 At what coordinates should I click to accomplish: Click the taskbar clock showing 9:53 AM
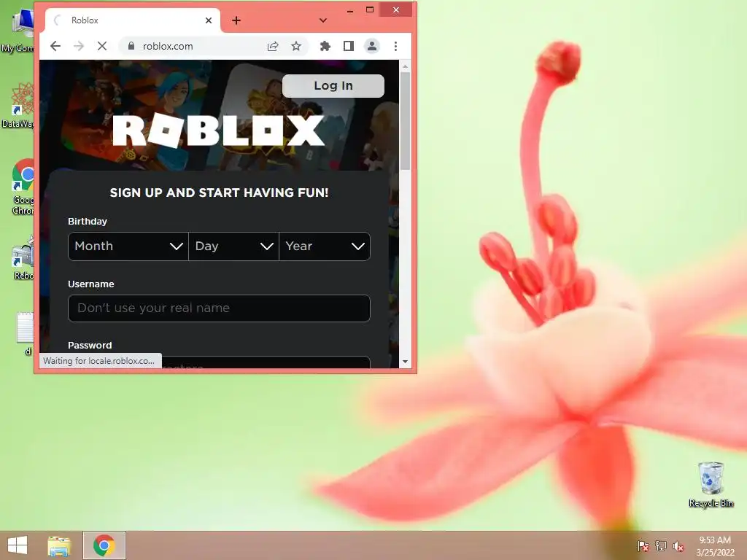pyautogui.click(x=715, y=546)
